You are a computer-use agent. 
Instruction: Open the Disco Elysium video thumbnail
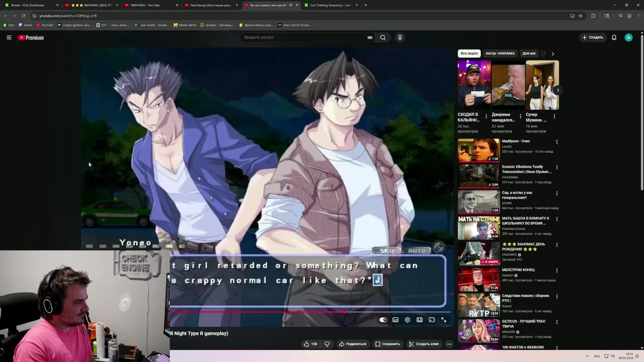(x=478, y=175)
